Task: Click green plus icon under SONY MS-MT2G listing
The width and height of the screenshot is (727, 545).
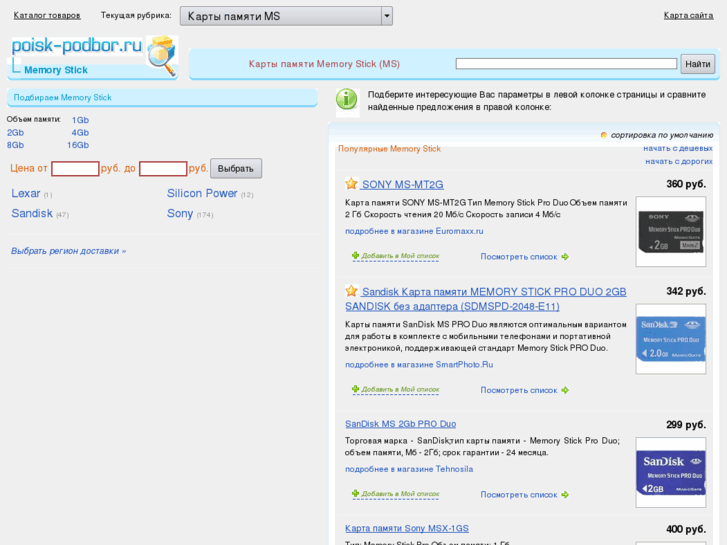Action: pos(356,256)
